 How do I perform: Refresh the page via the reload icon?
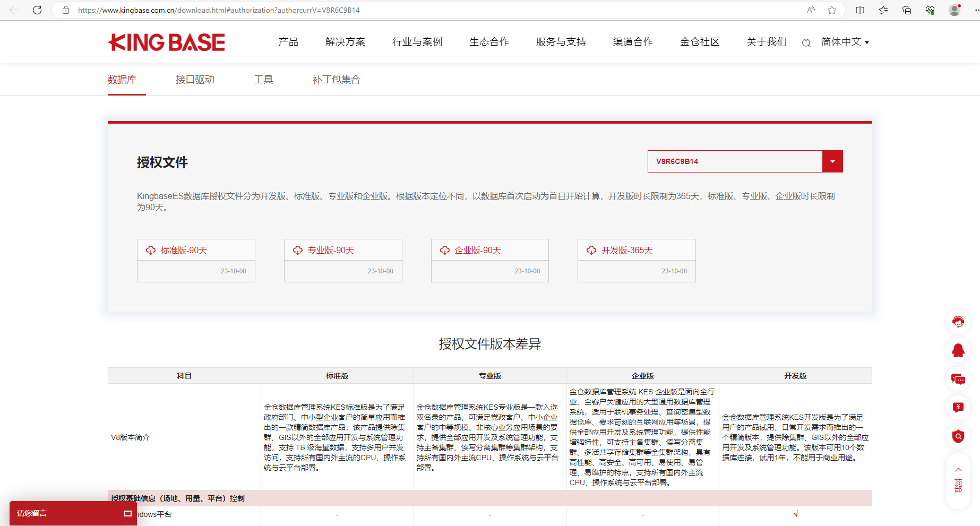click(37, 10)
